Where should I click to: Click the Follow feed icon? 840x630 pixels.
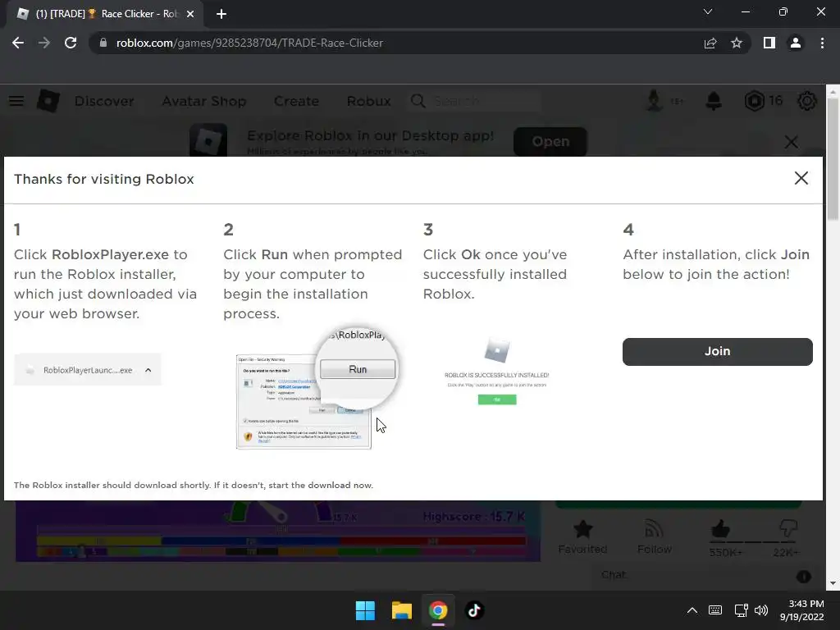[x=654, y=529]
